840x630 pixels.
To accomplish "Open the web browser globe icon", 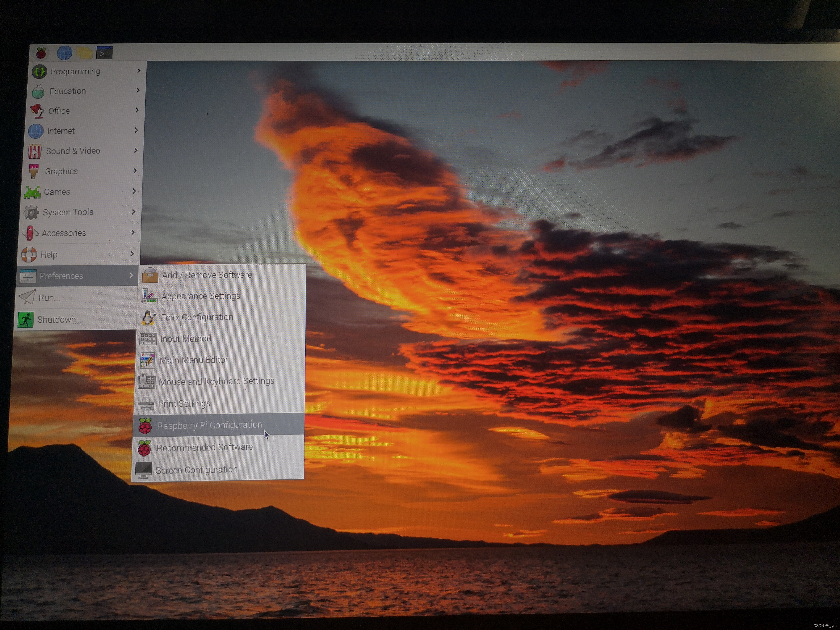I will 64,53.
